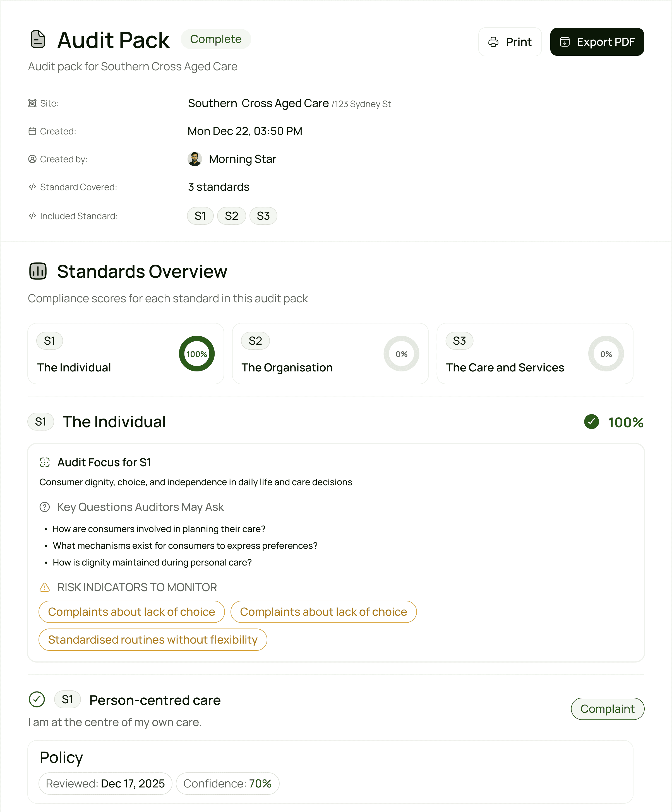The image size is (672, 812).
Task: Click the printer icon inside the Print button
Action: point(493,41)
